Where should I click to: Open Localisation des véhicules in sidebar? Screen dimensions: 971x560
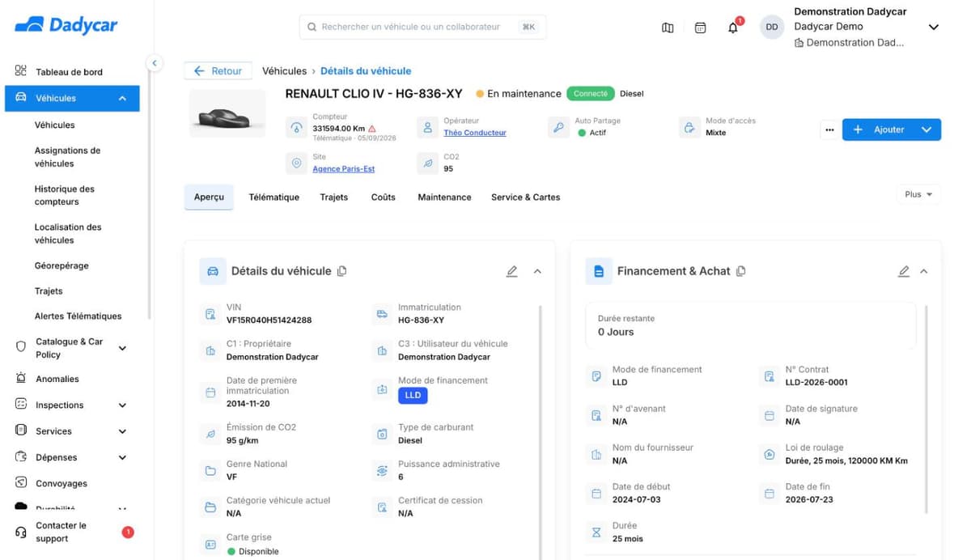coord(68,234)
